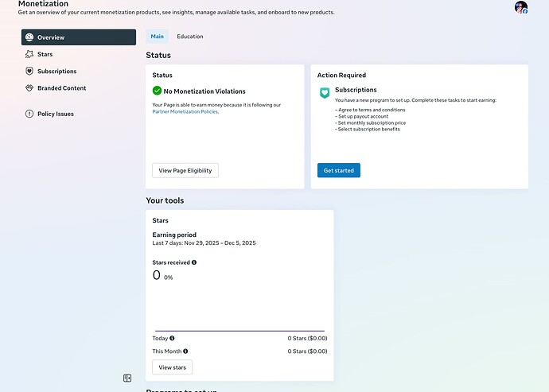The image size is (549, 392).
Task: Open Stars from the sidebar
Action: click(x=45, y=54)
